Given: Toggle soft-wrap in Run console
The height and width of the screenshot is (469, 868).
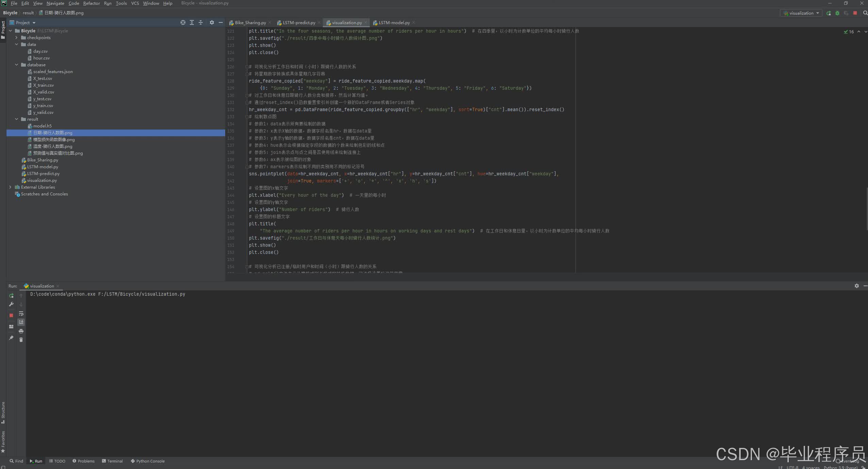Looking at the screenshot, I should [21, 313].
